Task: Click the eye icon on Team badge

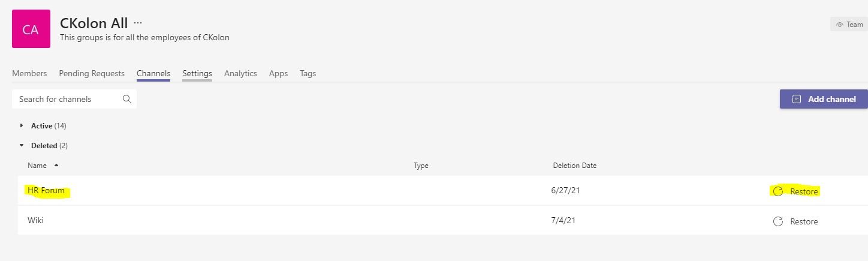Action: 840,25
